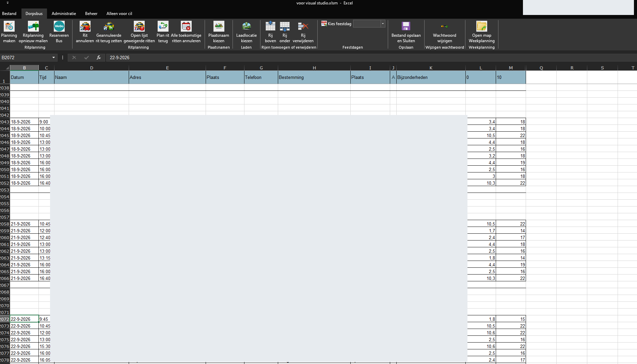The image size is (637, 364).
Task: Click the Bestemming header cell
Action: (x=314, y=77)
